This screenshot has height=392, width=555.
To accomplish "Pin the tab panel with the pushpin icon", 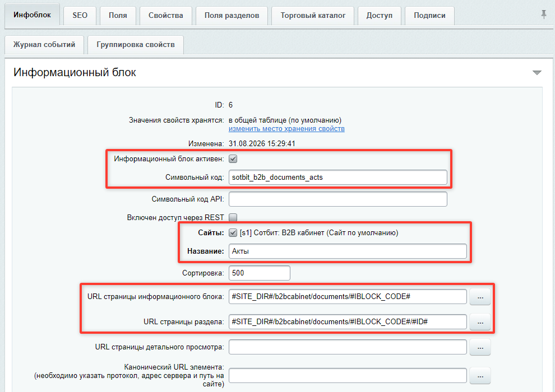I will 544,15.
